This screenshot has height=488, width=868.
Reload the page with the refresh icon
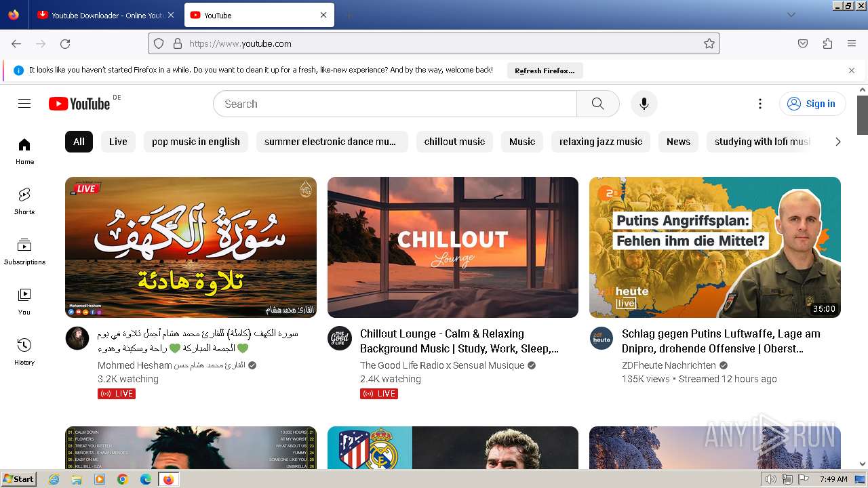click(x=65, y=43)
